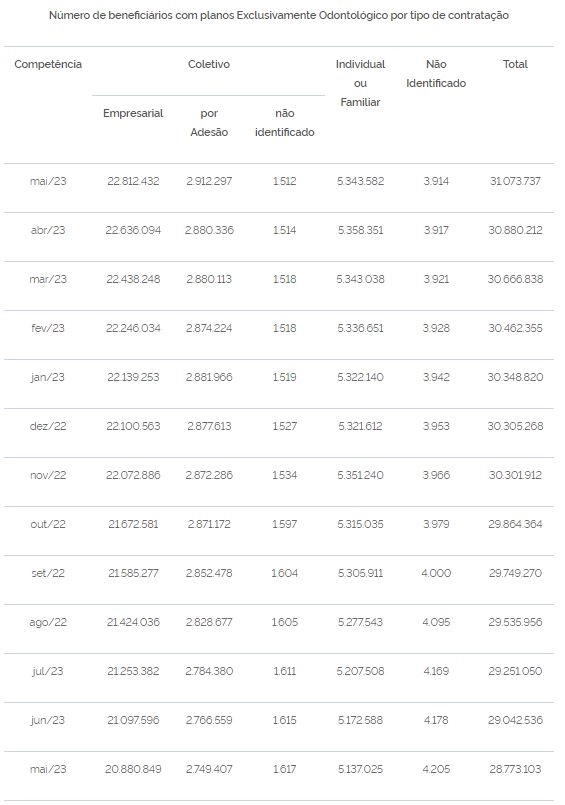Click the table title about Exclusivamente Odontológico
The image size is (565, 805).
click(x=279, y=15)
